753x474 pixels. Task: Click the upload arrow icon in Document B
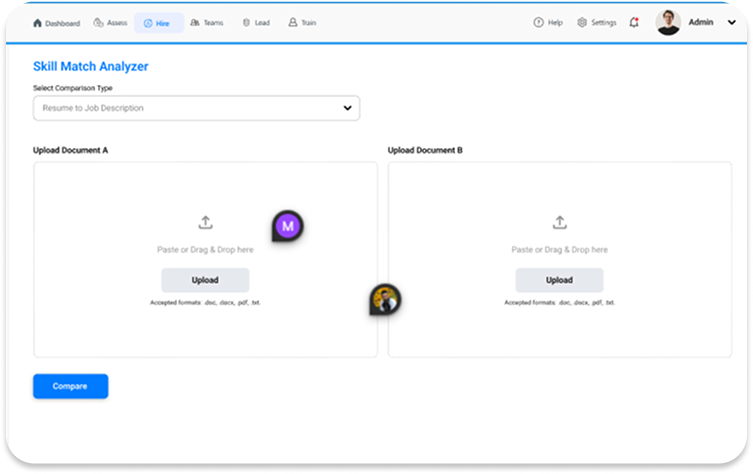tap(559, 223)
